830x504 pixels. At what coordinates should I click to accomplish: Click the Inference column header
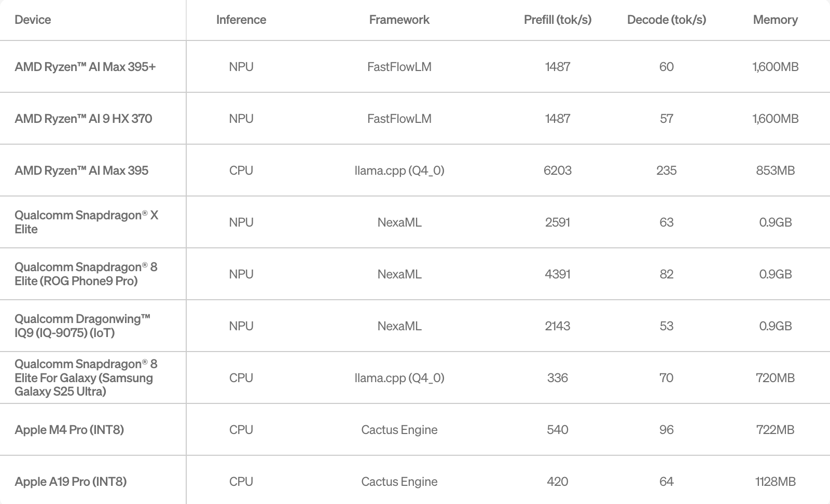point(241,20)
